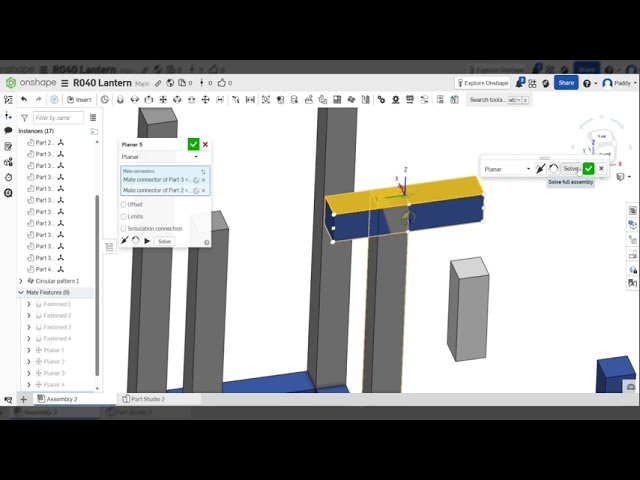Open the notifications bell icon

[x=519, y=83]
